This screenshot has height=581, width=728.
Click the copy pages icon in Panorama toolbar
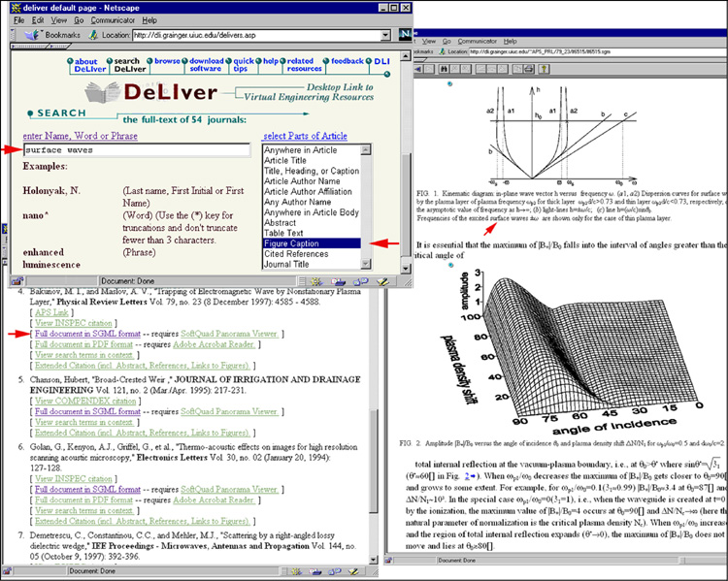click(x=517, y=69)
